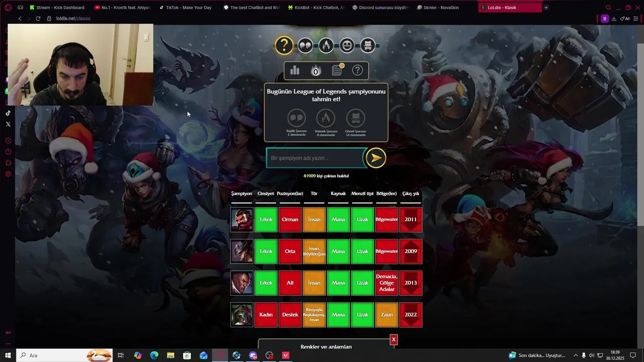The height and width of the screenshot is (362, 644).
Task: Click the Zaun region cell
Action: point(386,315)
